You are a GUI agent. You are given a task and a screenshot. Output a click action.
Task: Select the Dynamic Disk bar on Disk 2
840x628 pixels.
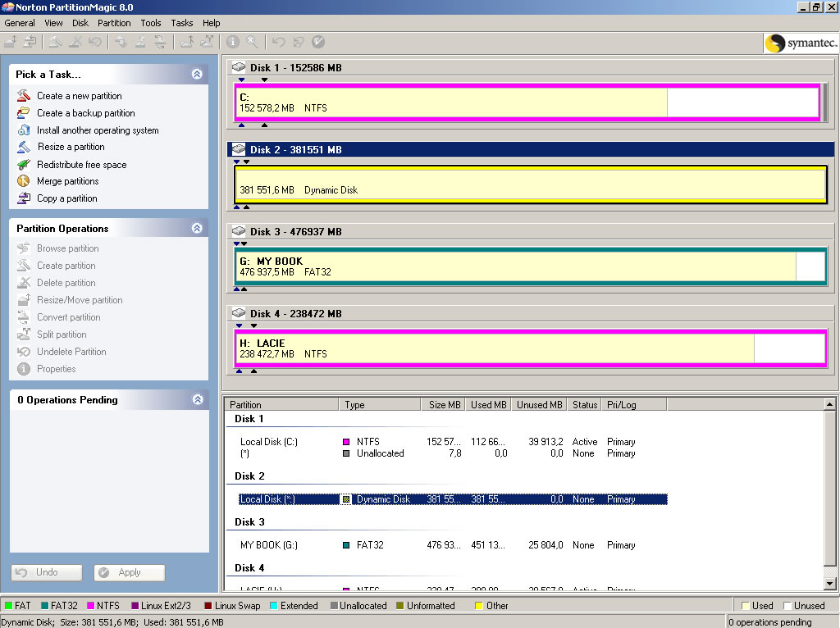(x=531, y=184)
